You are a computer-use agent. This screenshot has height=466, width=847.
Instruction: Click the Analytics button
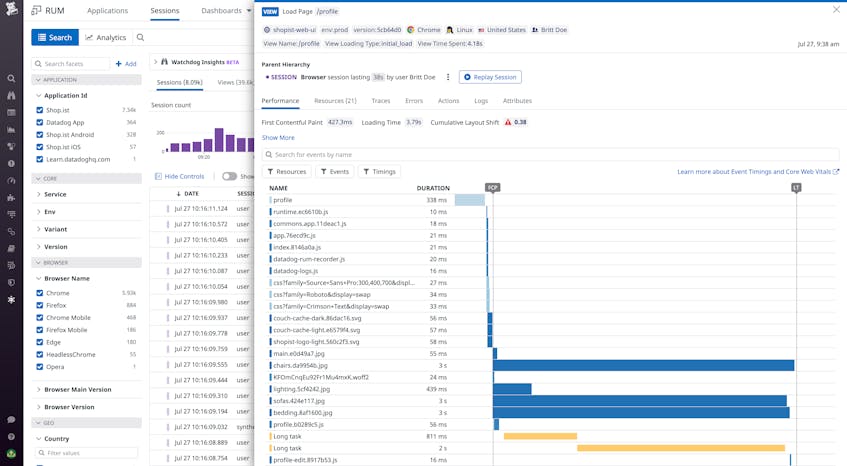coord(105,37)
